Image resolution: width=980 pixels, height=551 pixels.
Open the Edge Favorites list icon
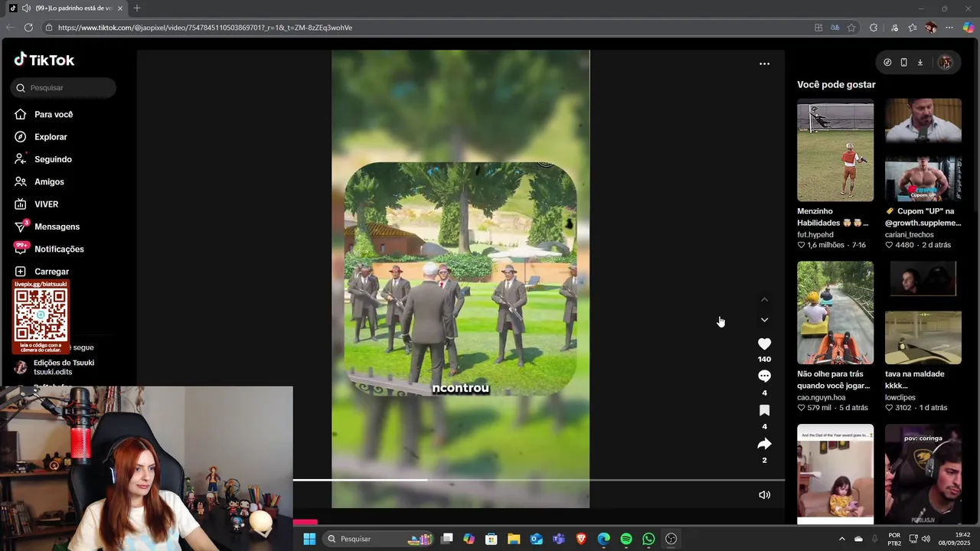pos(913,28)
